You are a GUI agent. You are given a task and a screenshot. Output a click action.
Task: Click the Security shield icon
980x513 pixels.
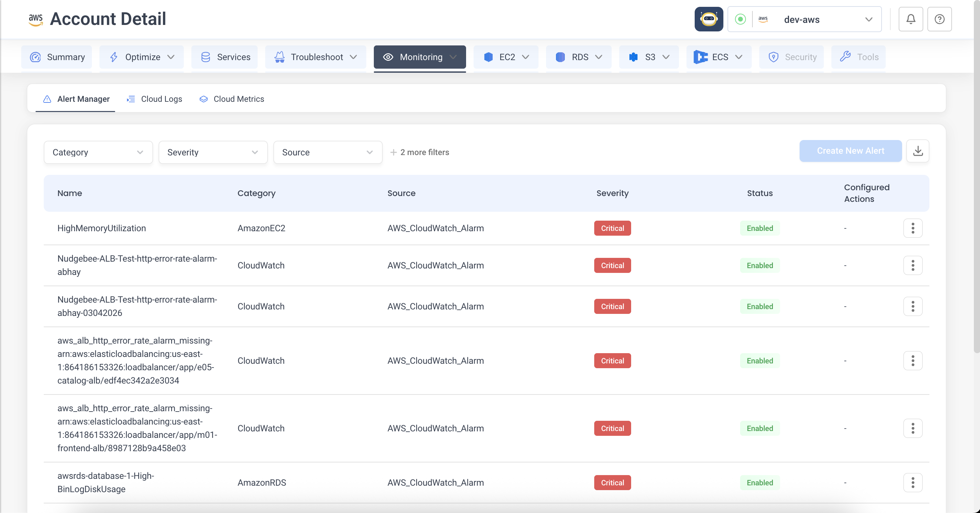click(773, 57)
